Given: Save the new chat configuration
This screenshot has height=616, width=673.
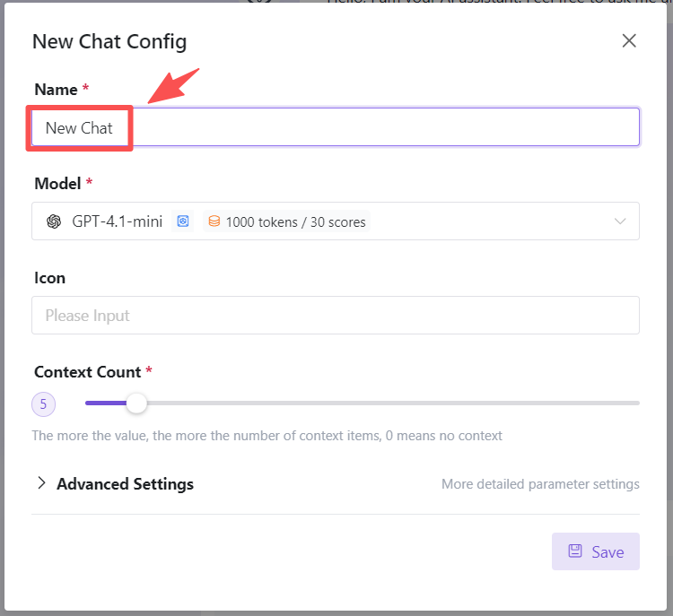Looking at the screenshot, I should [x=596, y=551].
